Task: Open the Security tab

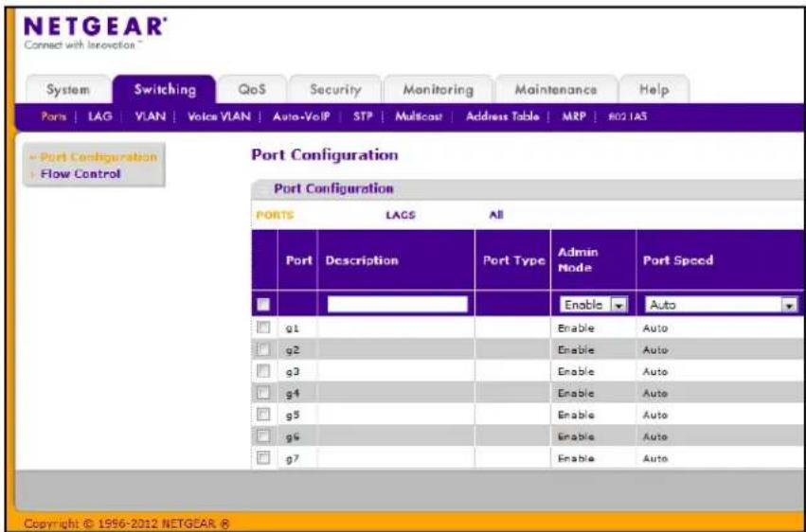Action: [335, 89]
